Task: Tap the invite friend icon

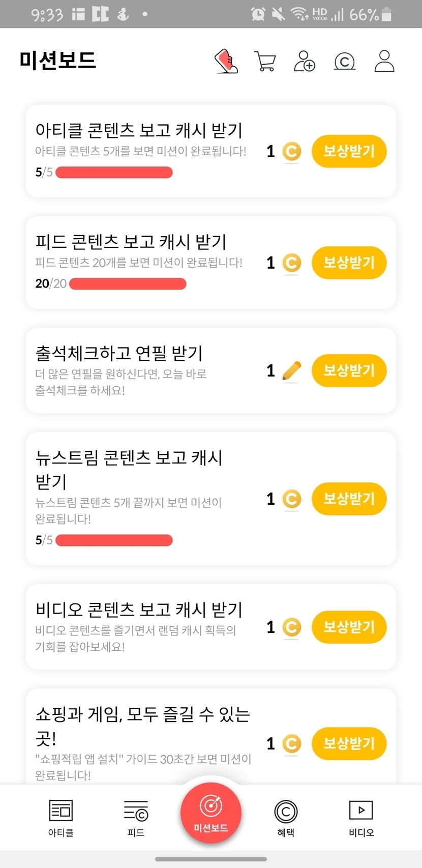Action: click(x=305, y=61)
